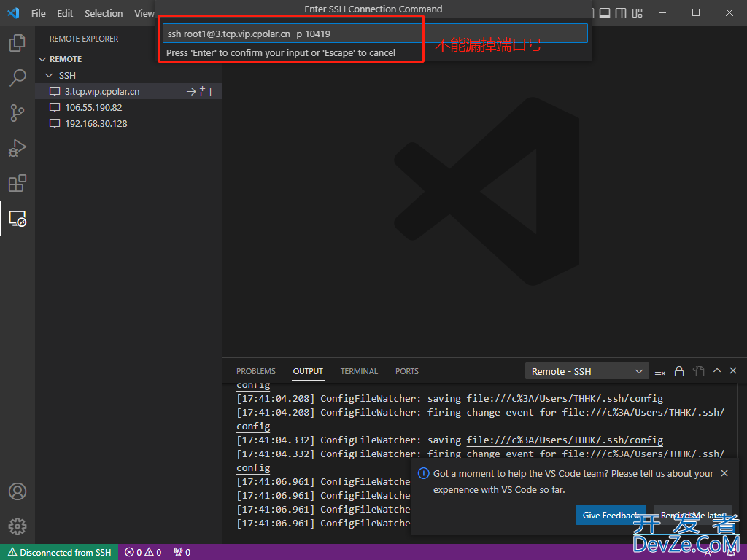747x560 pixels.
Task: Select the Remote Explorer activity icon
Action: (18, 219)
